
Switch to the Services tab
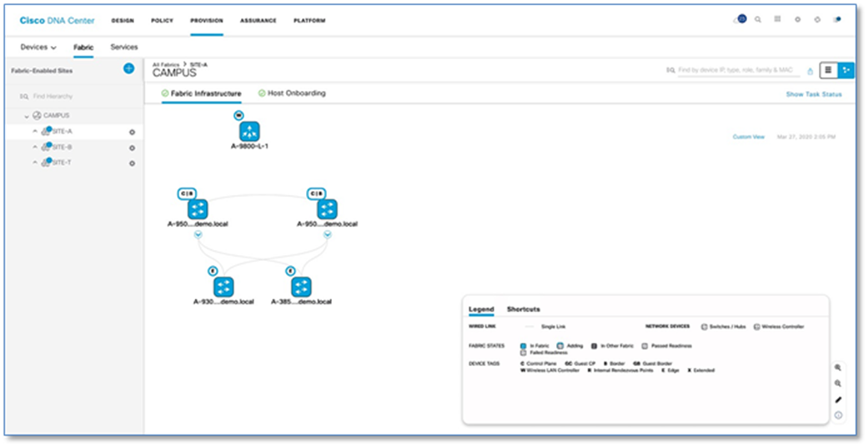(x=124, y=47)
